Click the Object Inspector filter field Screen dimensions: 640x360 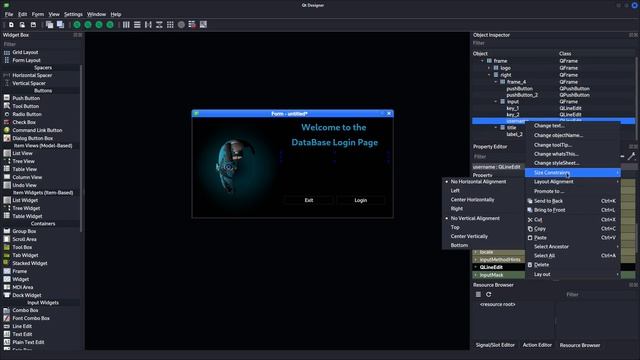coord(553,43)
